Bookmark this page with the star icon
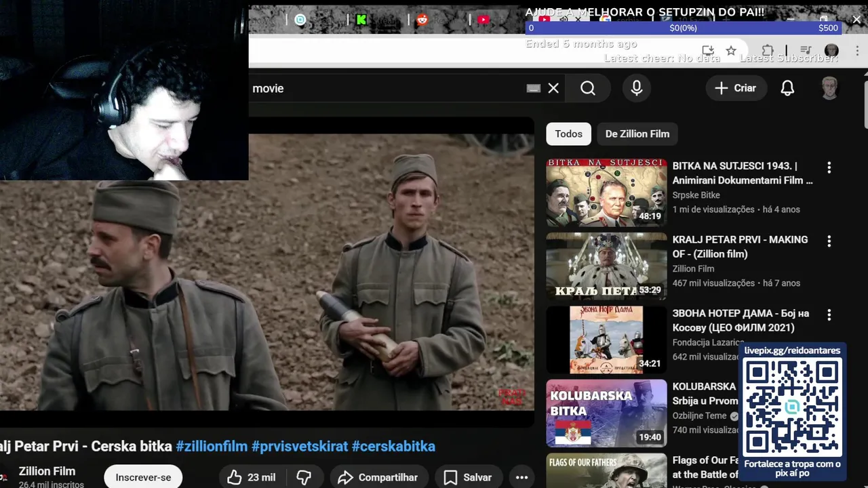The width and height of the screenshot is (868, 488). pos(731,51)
